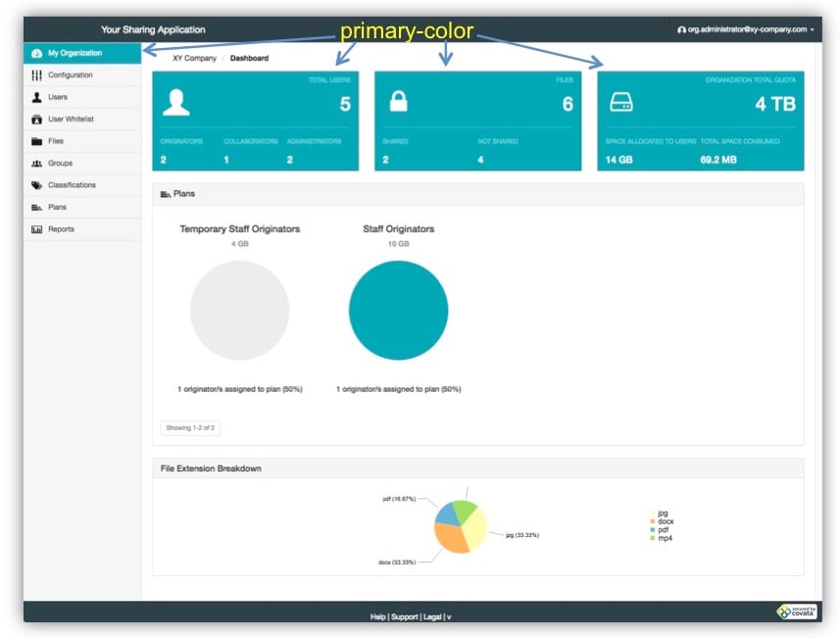Open the Configuration sidebar item
This screenshot has height=638, width=840.
point(82,75)
